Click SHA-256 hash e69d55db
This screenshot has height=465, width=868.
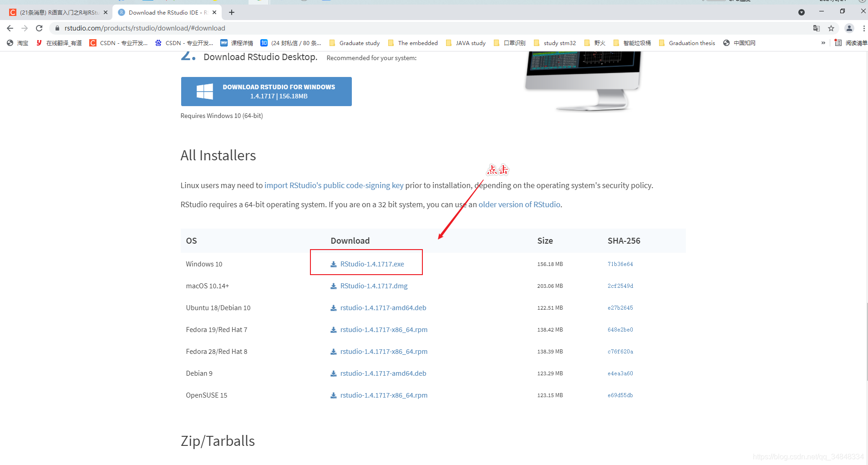[x=620, y=395]
